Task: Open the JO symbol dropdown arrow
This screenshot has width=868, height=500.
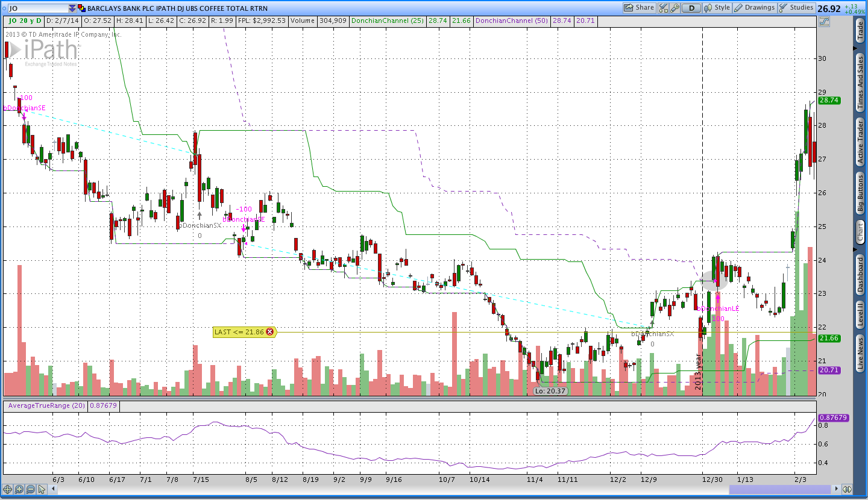Action: [72, 8]
